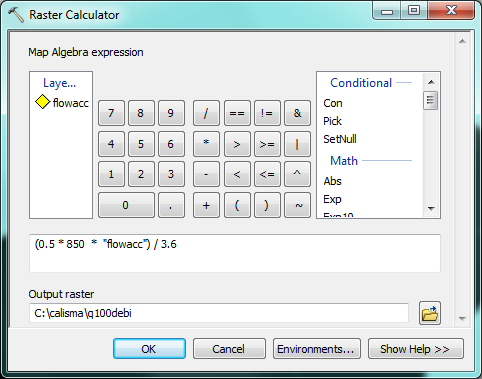Screen dimensions: 482x379
Task: Click the 6 keypad button
Action: pos(171,144)
